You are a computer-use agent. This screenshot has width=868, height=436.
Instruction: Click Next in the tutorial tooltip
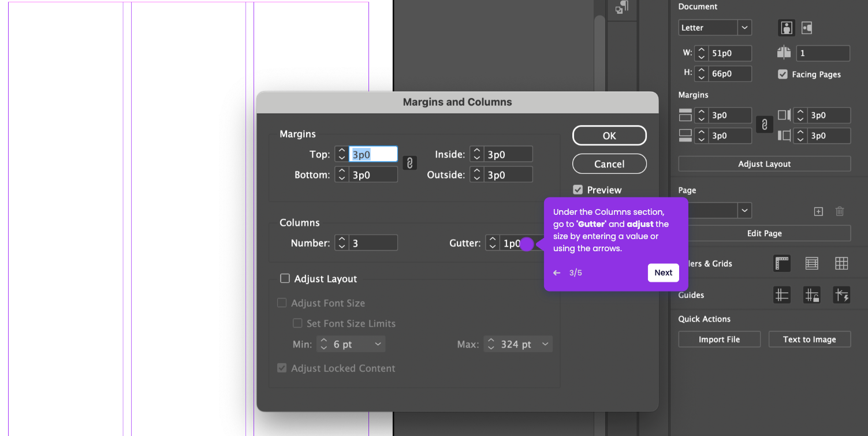(663, 273)
